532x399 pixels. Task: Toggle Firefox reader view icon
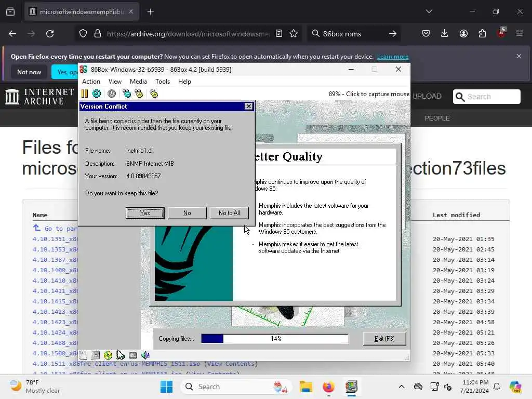pos(279,34)
